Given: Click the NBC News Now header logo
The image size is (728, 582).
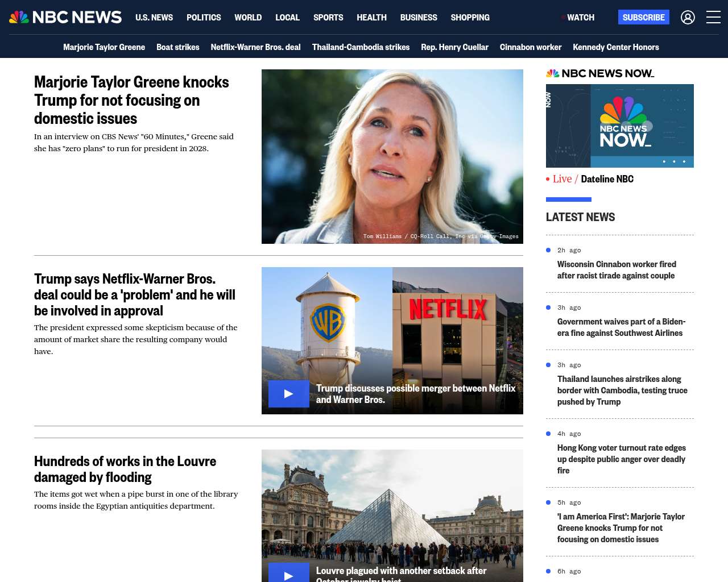Looking at the screenshot, I should click(x=600, y=73).
